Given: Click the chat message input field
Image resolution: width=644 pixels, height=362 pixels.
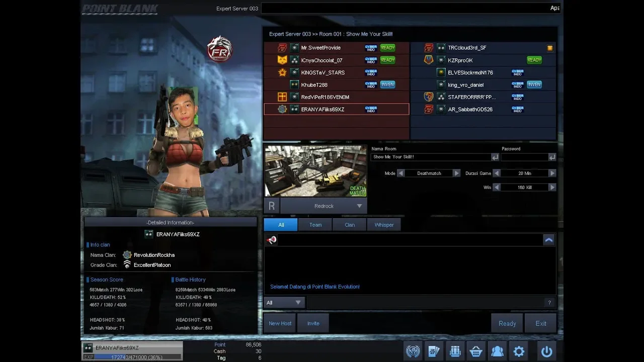Looking at the screenshot, I should point(427,303).
